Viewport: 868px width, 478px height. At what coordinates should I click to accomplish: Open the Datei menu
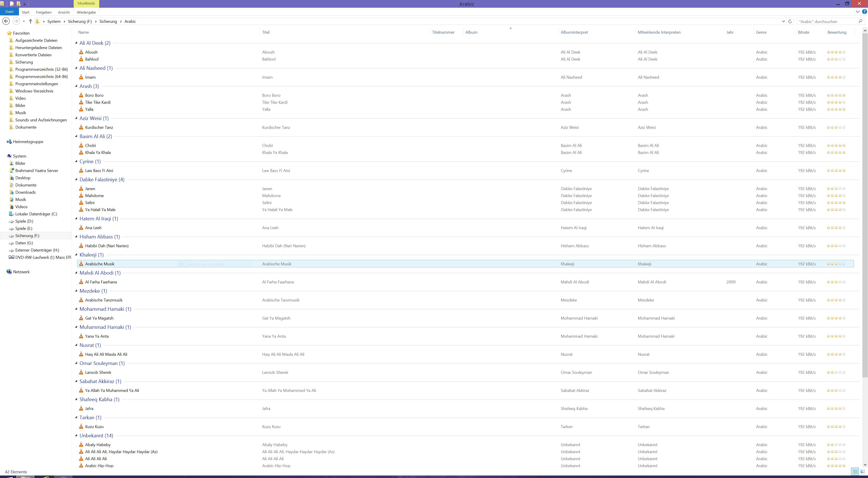pos(9,12)
